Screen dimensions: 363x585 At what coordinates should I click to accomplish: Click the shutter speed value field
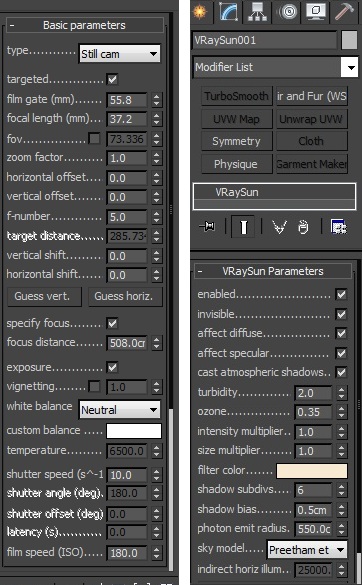point(127,475)
